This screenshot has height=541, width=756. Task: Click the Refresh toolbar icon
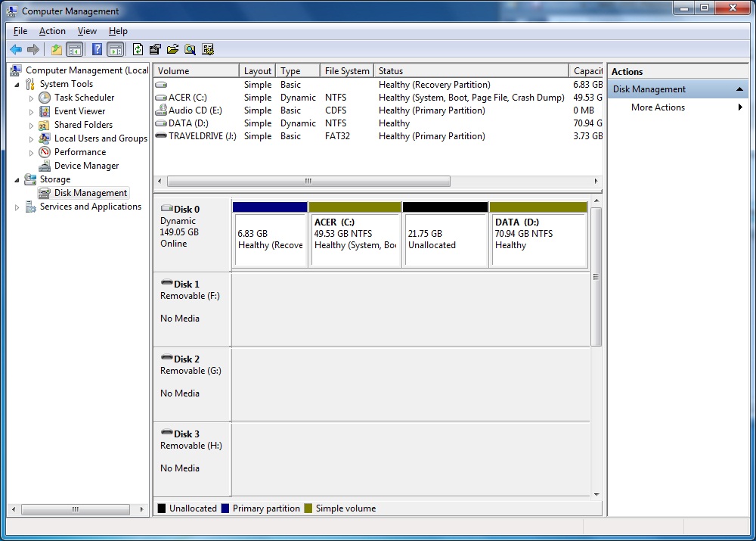tap(138, 48)
